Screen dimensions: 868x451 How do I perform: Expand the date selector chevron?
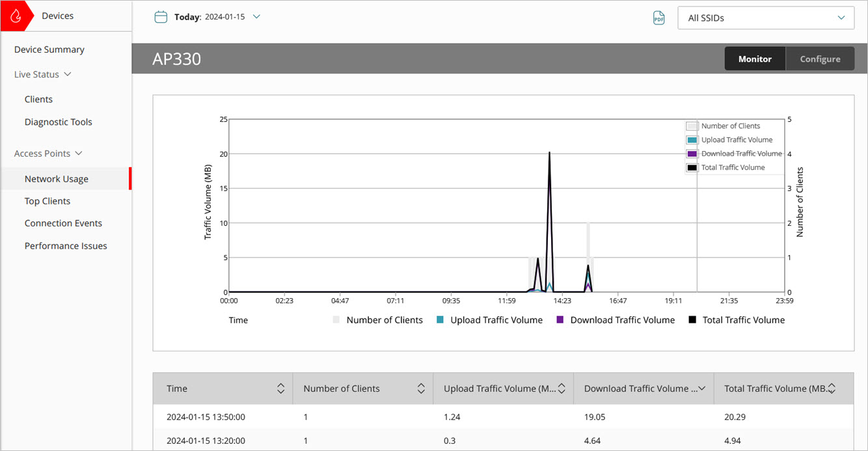256,18
